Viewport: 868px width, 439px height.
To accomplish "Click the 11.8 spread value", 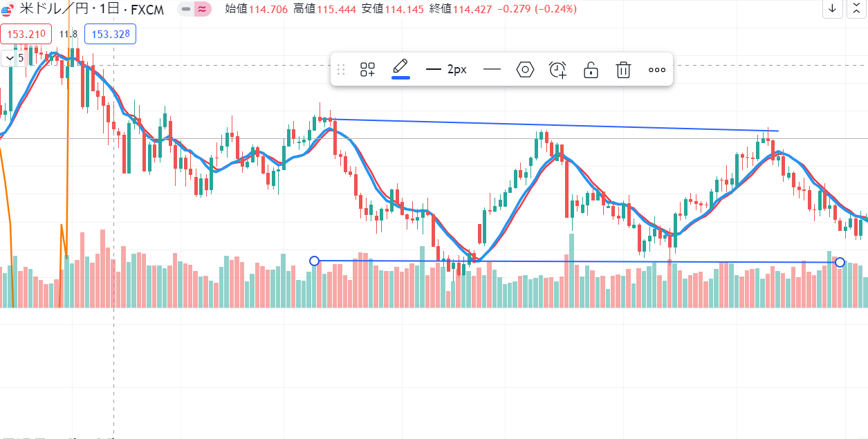I will pos(68,34).
